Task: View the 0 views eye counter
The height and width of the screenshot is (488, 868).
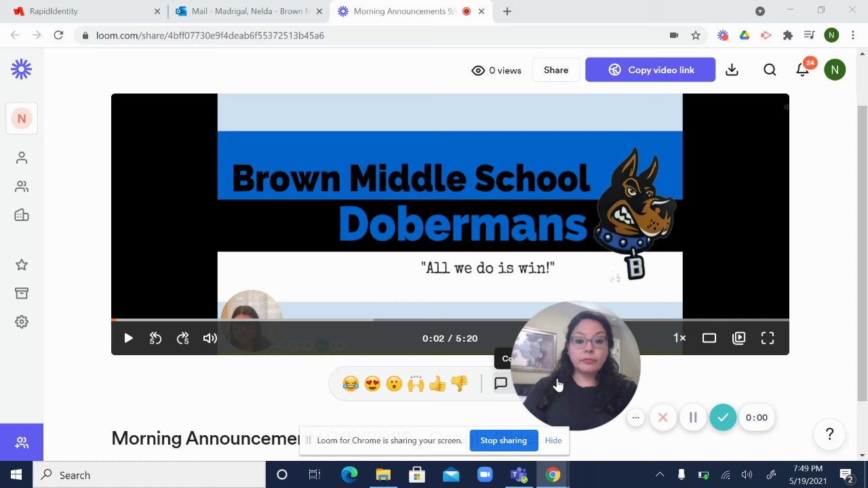Action: (x=496, y=70)
